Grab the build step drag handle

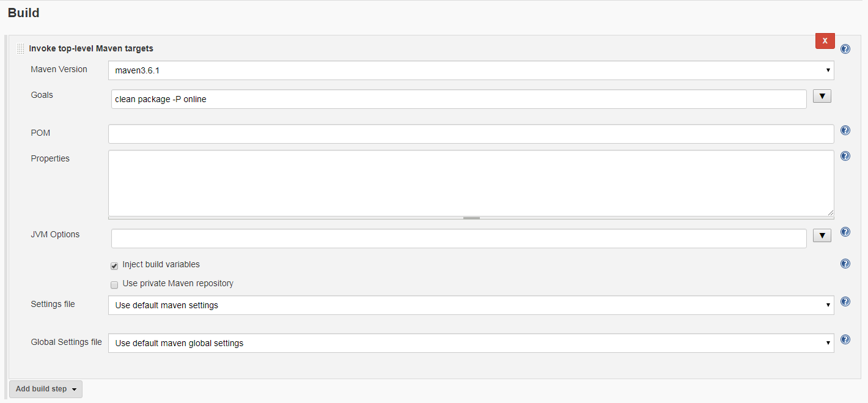tap(21, 48)
